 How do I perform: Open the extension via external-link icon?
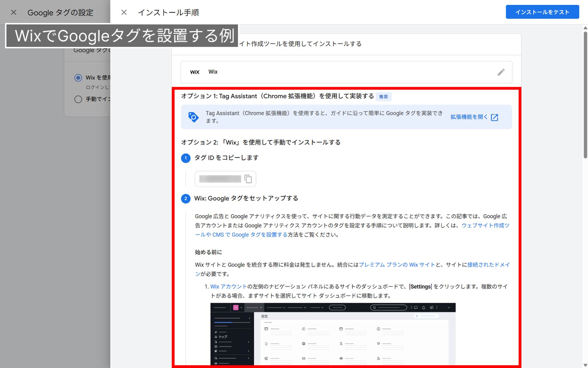click(494, 117)
